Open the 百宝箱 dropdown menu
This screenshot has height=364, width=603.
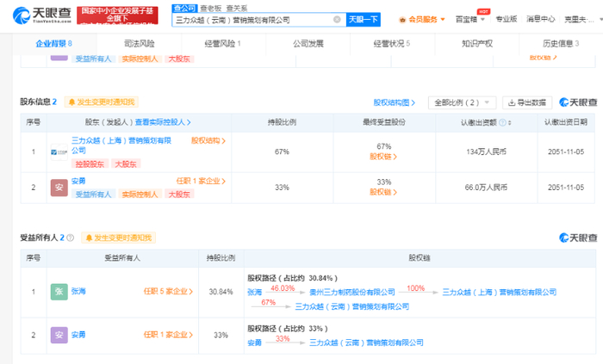pos(470,19)
